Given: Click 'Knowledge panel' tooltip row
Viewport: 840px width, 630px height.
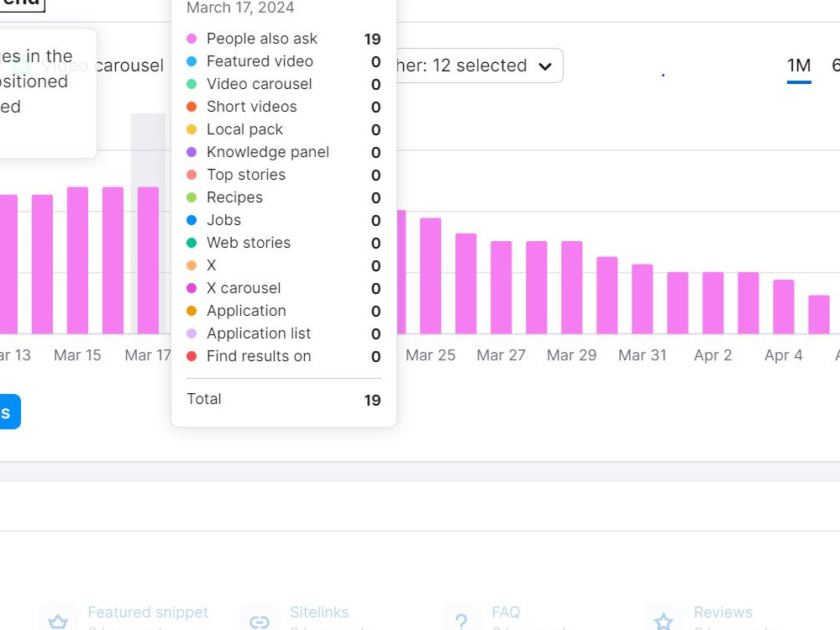Looking at the screenshot, I should pos(283,152).
